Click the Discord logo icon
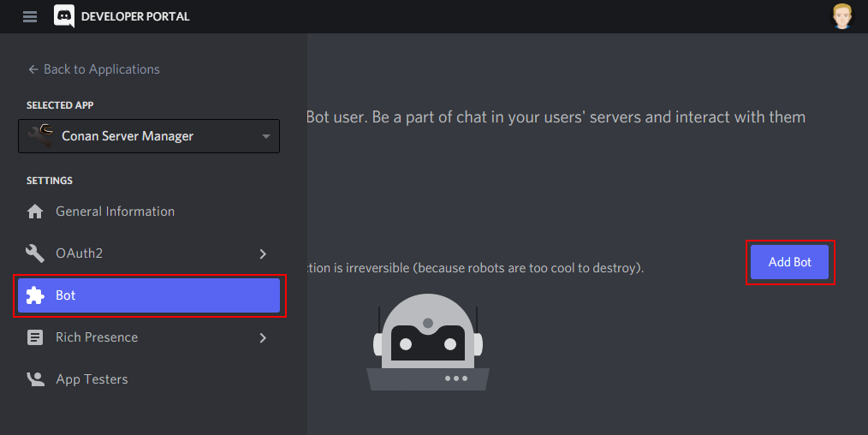The image size is (868, 435). [x=64, y=16]
